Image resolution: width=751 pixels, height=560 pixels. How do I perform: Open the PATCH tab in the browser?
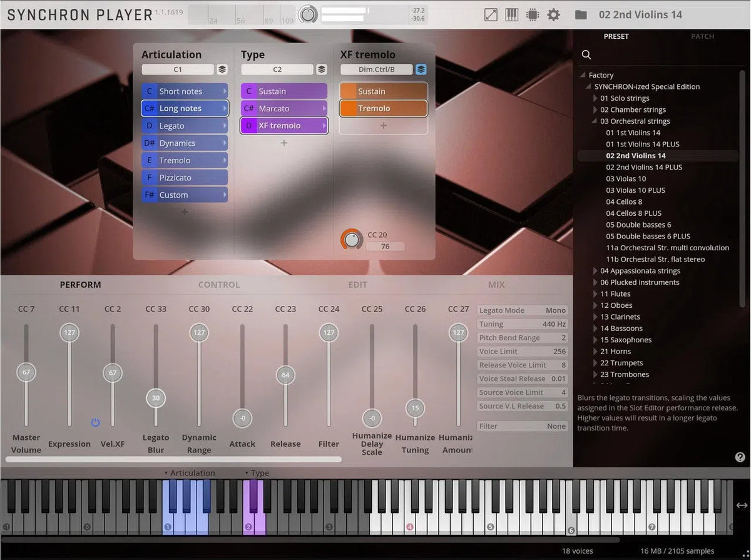pos(702,36)
